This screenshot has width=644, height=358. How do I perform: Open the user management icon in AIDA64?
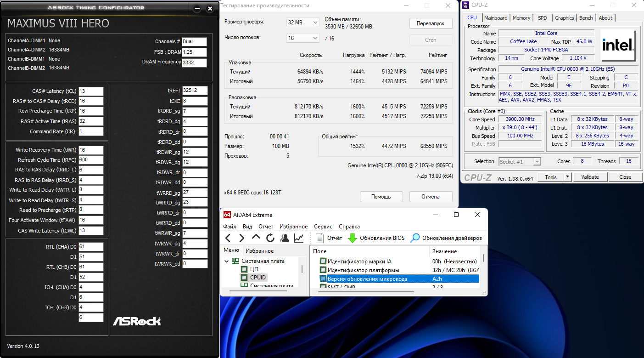[285, 238]
